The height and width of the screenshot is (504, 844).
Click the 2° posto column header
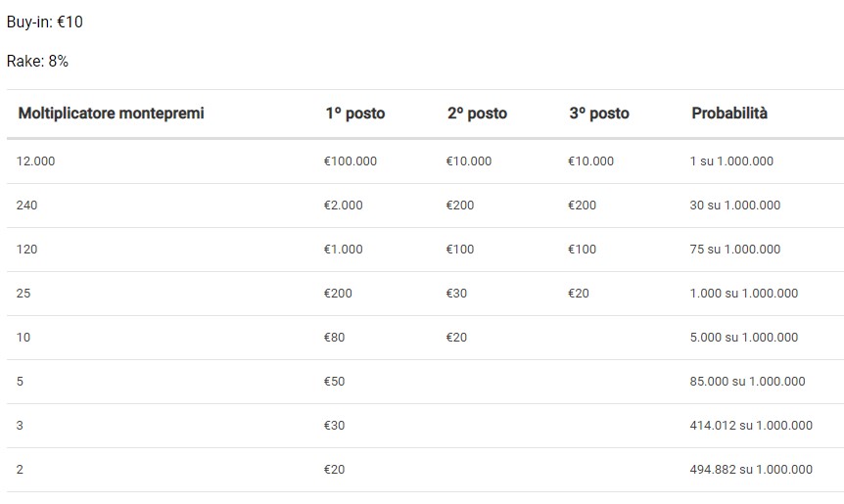tap(477, 114)
